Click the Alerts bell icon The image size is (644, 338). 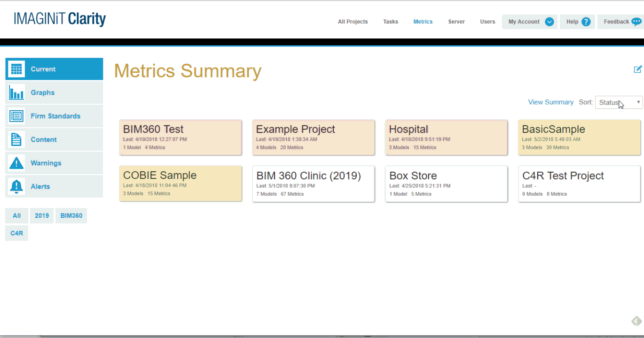(16, 186)
